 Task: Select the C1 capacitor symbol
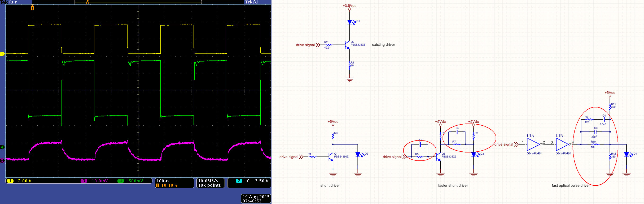coord(420,144)
